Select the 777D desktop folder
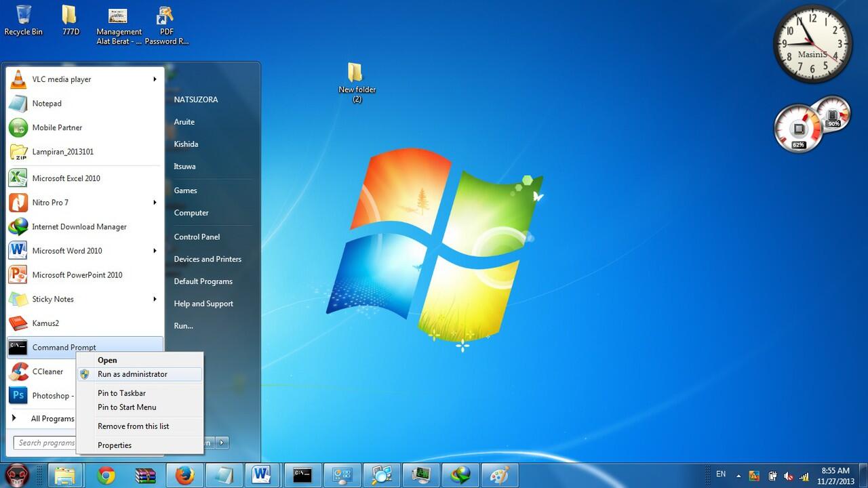This screenshot has height=488, width=868. click(x=71, y=20)
